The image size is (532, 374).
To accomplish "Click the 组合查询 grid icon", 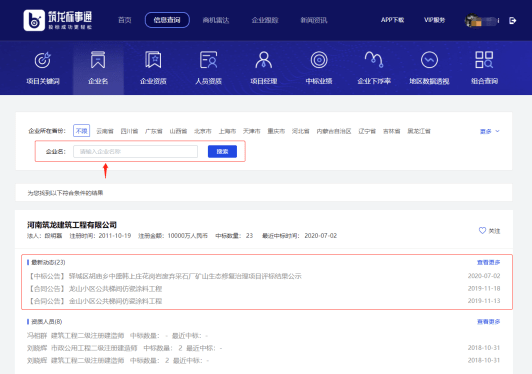I will pyautogui.click(x=484, y=60).
